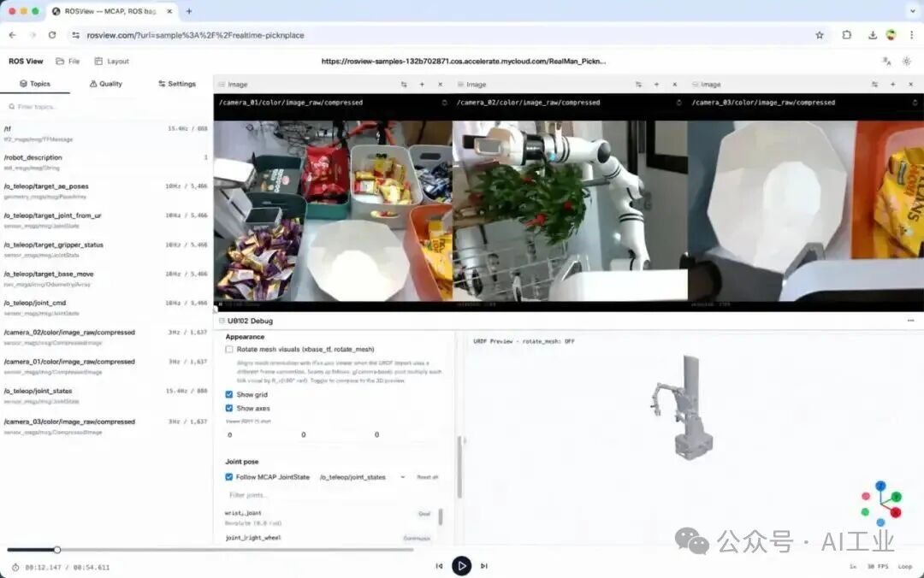Open the U8102 Debug panel options menu
Screen dimensions: 924x578
910,321
